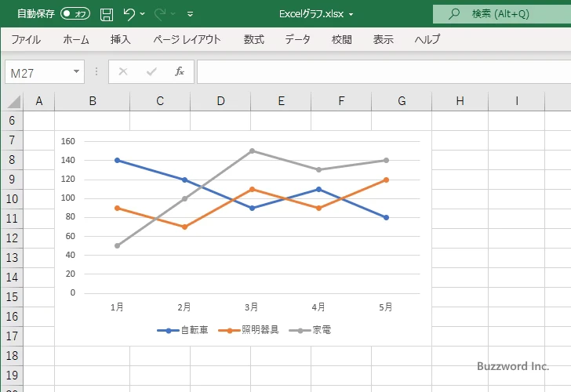The width and height of the screenshot is (571, 392).
Task: Open the データ tab
Action: point(297,39)
